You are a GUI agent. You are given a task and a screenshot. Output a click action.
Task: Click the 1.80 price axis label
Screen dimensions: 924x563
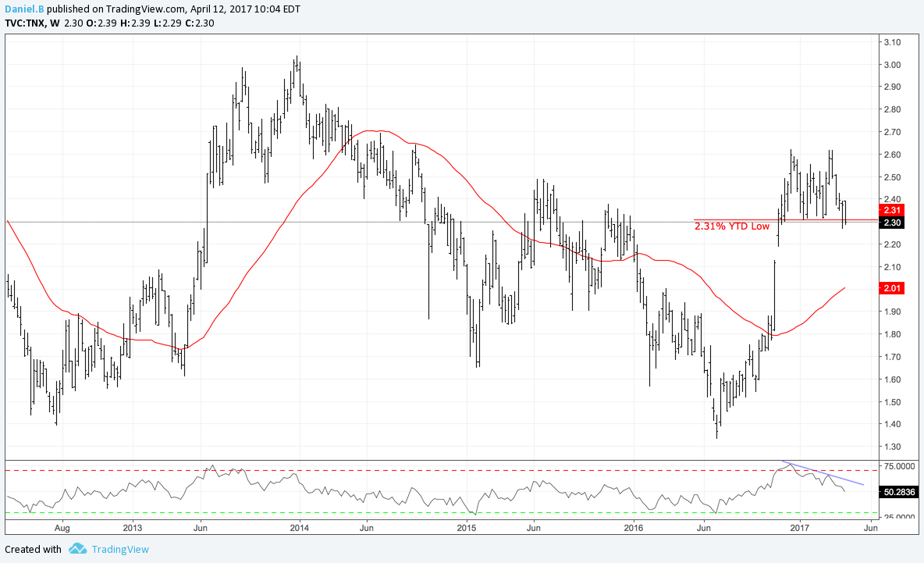pyautogui.click(x=891, y=334)
